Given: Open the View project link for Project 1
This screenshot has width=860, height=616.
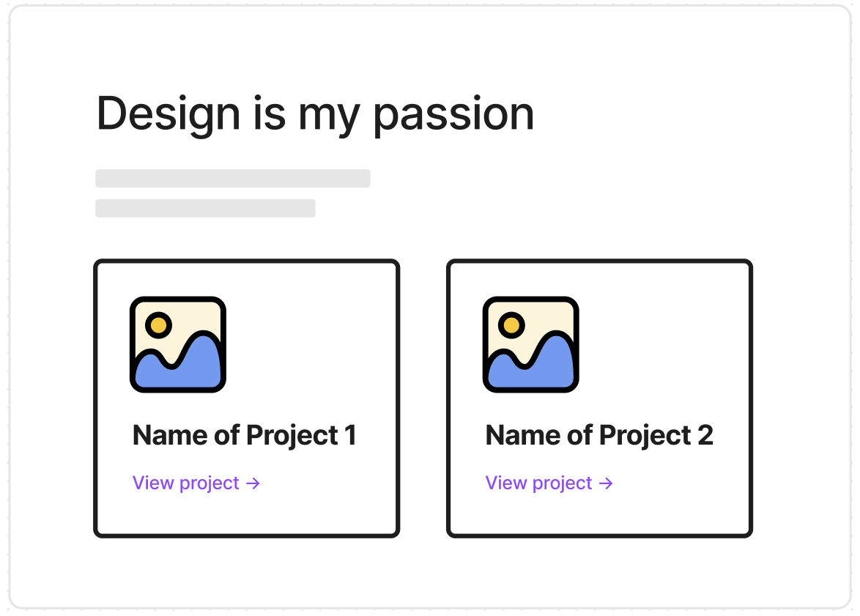Looking at the screenshot, I should [x=196, y=483].
